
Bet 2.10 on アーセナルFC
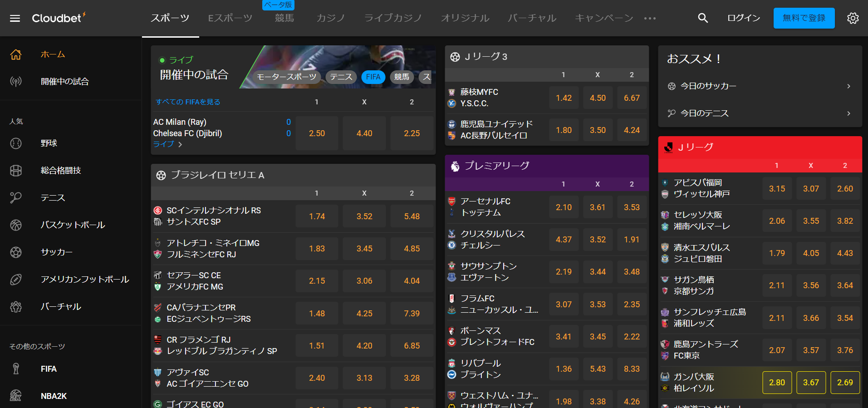pos(564,207)
